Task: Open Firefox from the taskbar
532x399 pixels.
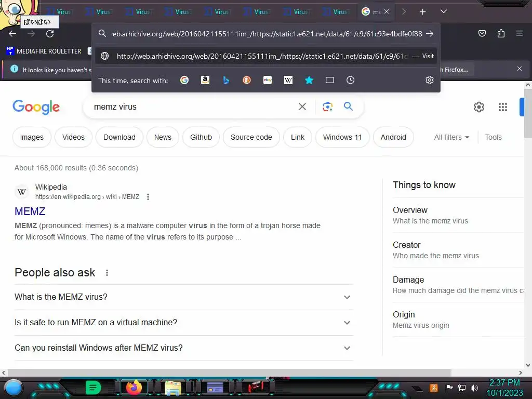Action: point(134,388)
